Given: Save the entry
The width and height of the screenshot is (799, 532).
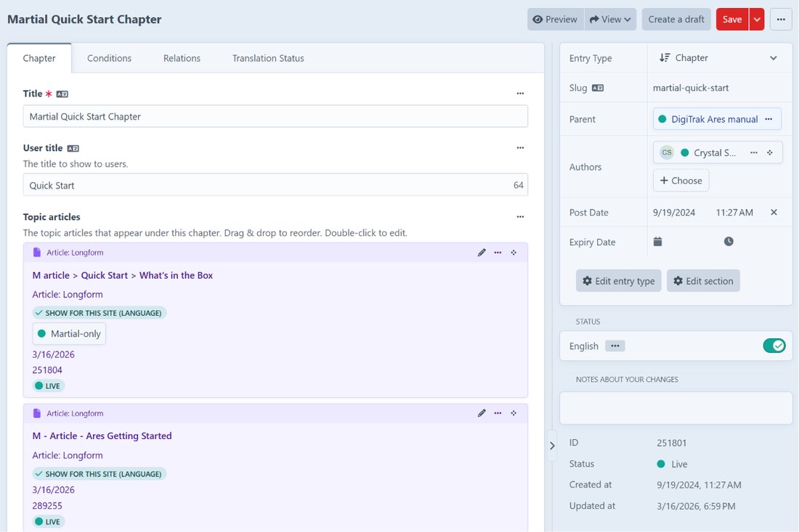Looking at the screenshot, I should click(x=732, y=20).
